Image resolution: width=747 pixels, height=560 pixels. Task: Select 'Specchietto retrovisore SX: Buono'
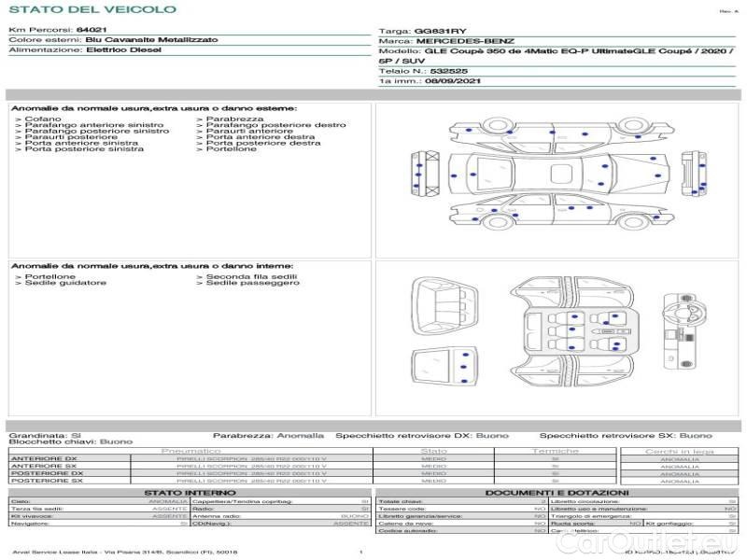626,435
